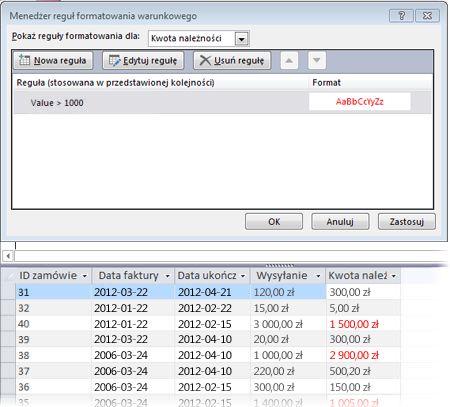This screenshot has width=450, height=407.
Task: Close the conditional formatting manager dialog
Action: pos(427,15)
